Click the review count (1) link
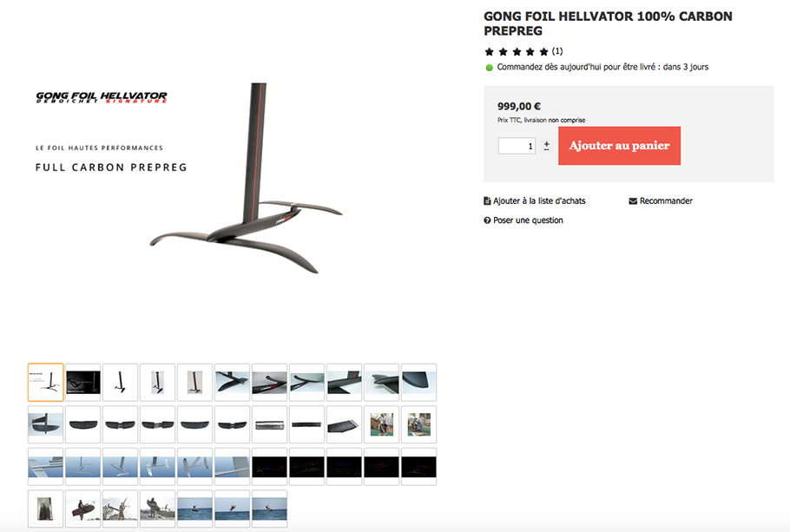The width and height of the screenshot is (790, 532). [x=556, y=51]
